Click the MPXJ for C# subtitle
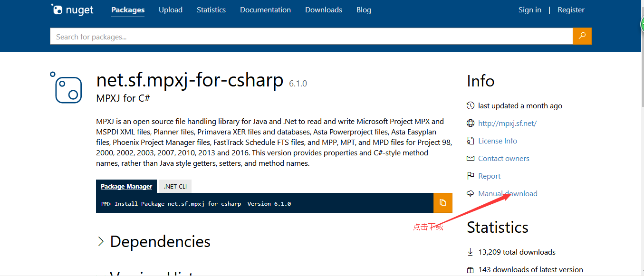644x276 pixels. 123,98
